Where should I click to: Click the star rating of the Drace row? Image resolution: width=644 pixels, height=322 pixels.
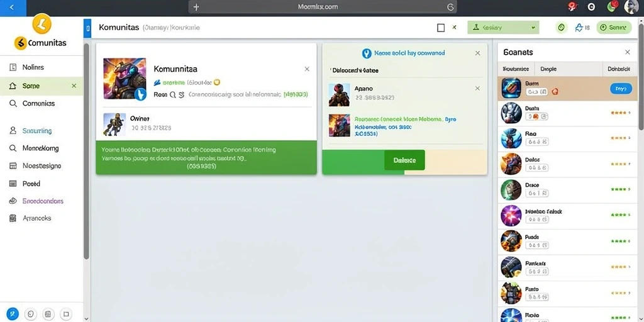619,190
